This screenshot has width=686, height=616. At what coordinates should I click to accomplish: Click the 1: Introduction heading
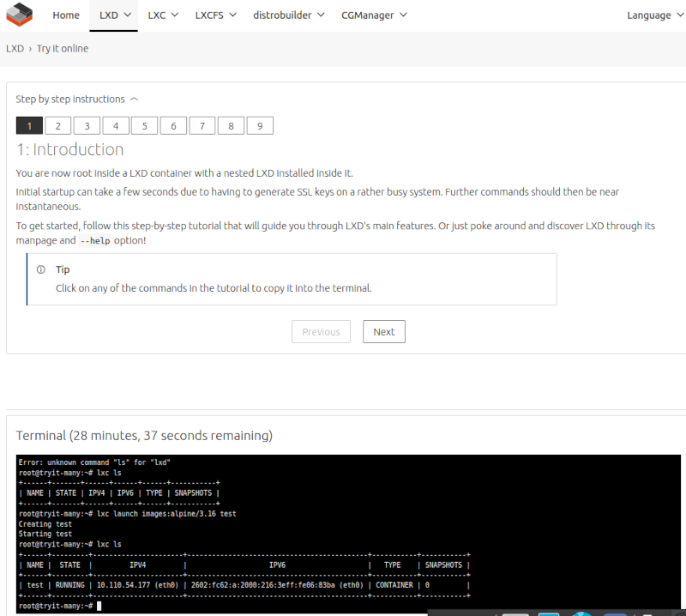[x=70, y=150]
